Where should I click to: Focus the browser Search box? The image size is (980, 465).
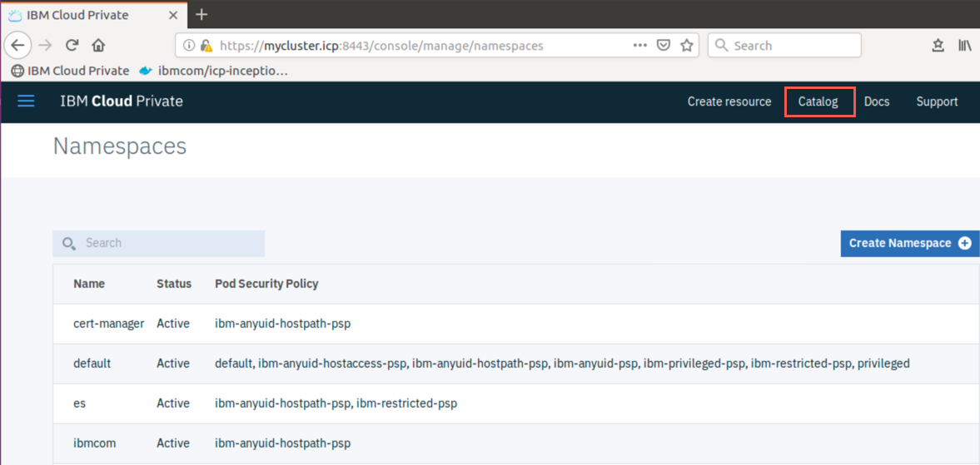[x=784, y=46]
